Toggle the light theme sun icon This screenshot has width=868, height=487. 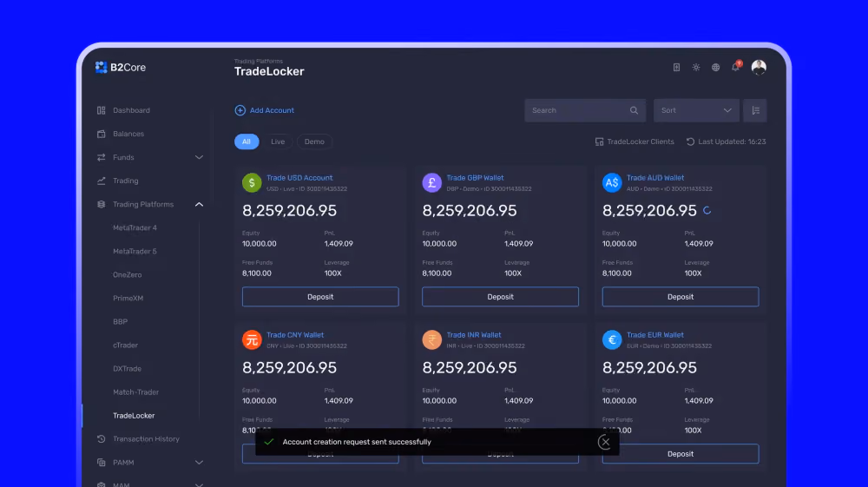696,67
